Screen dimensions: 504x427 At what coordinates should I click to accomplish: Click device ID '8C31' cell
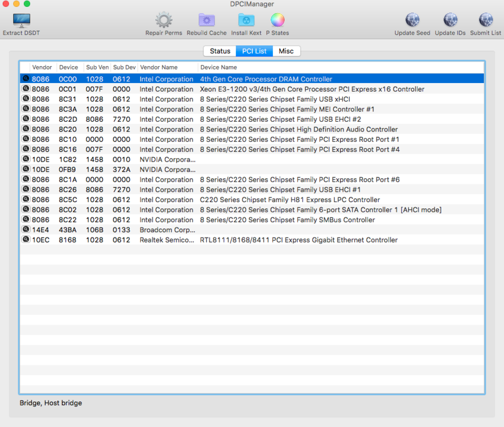click(68, 99)
